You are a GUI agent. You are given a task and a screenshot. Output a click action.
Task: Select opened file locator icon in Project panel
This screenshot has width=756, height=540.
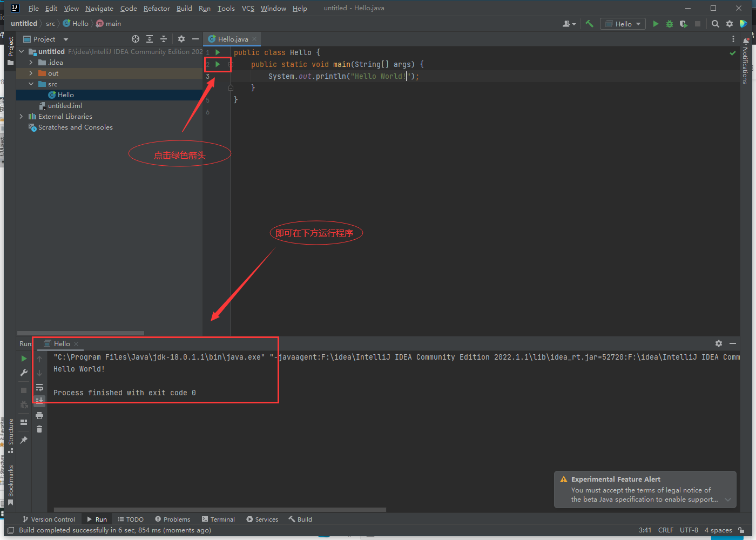136,39
